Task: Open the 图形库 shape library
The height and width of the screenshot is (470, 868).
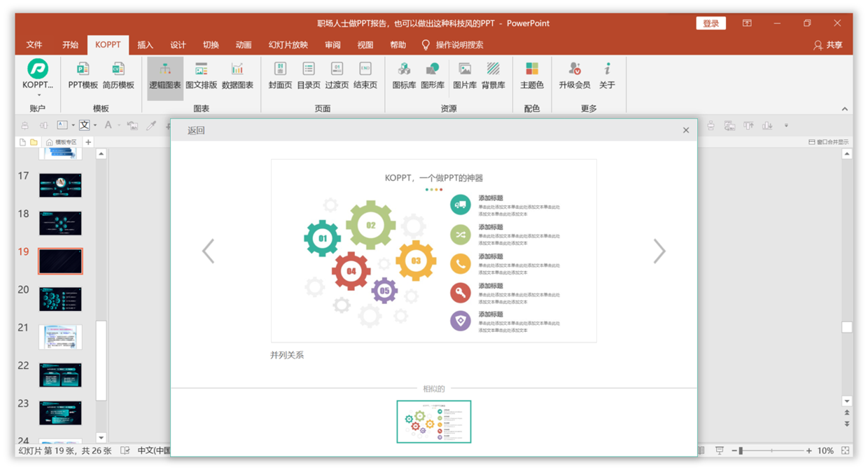Action: point(433,75)
